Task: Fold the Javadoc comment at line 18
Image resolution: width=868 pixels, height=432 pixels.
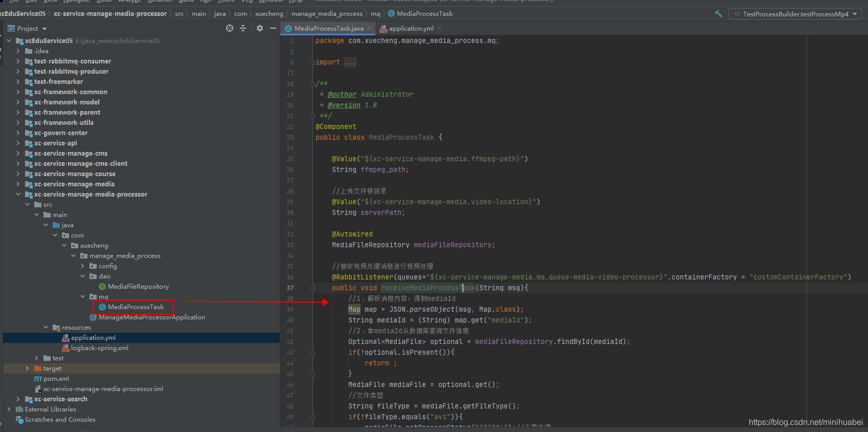Action: point(312,84)
